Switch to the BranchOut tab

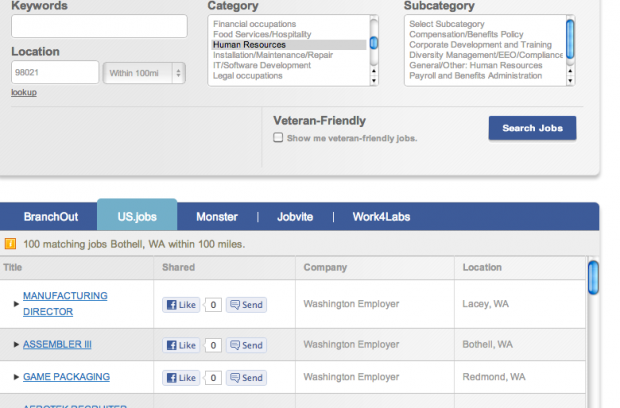click(51, 217)
